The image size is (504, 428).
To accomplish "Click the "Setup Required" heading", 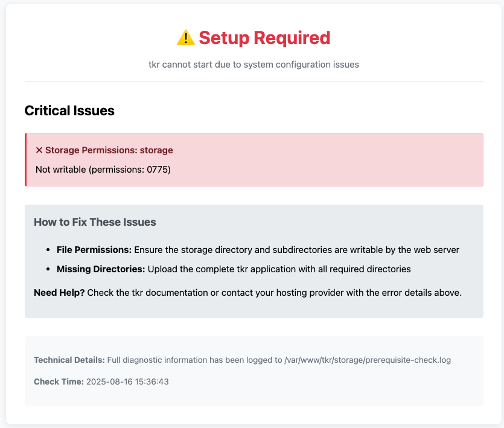I will pos(264,38).
